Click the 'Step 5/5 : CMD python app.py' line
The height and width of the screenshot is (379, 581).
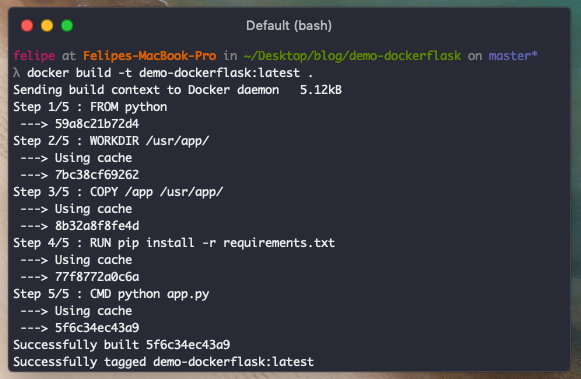click(x=111, y=295)
